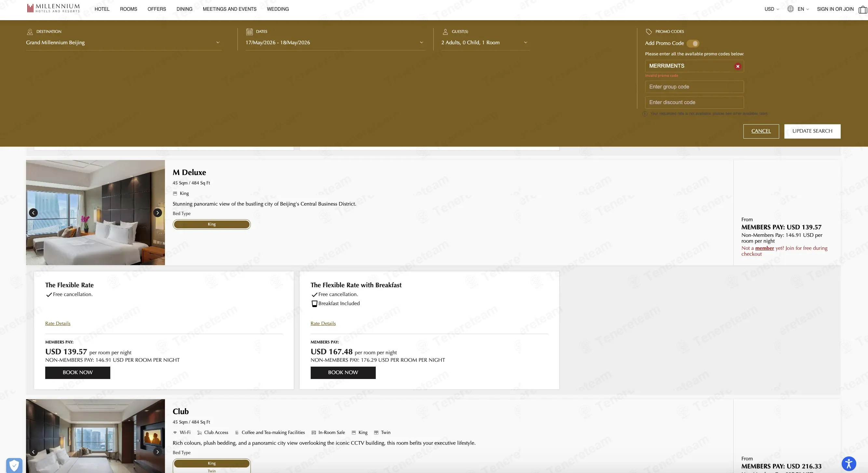This screenshot has height=473, width=868.
Task: Click the Club room title
Action: point(181,412)
